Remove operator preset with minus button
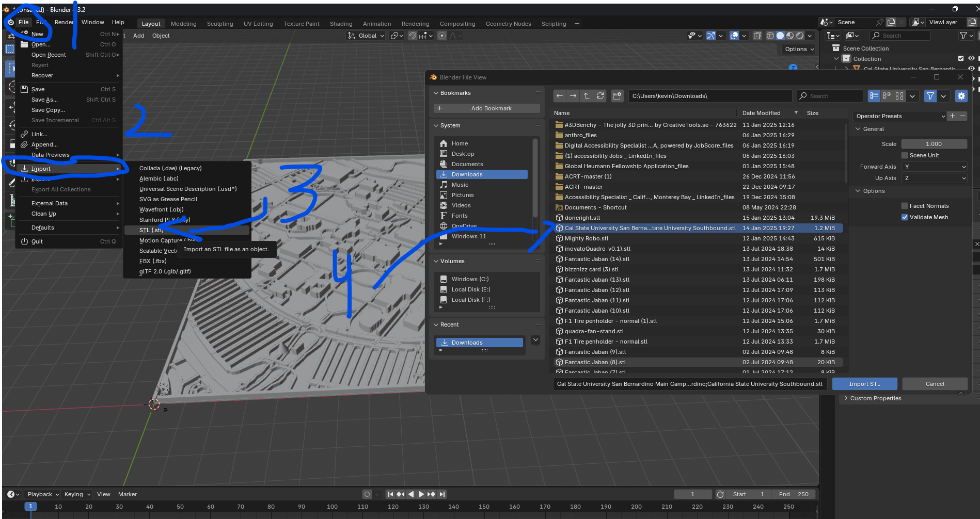The height and width of the screenshot is (519, 980). 962,116
